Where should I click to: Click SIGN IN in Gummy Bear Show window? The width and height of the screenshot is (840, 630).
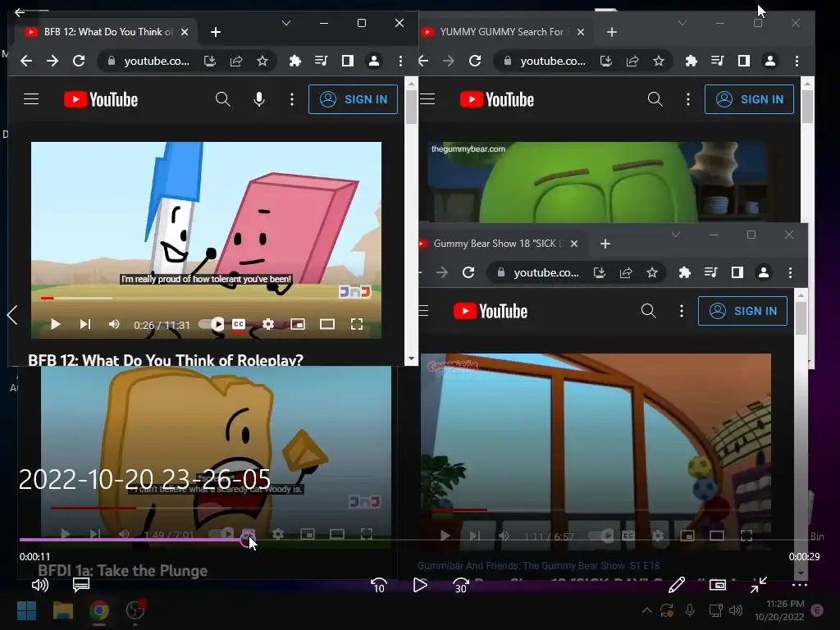(x=743, y=311)
